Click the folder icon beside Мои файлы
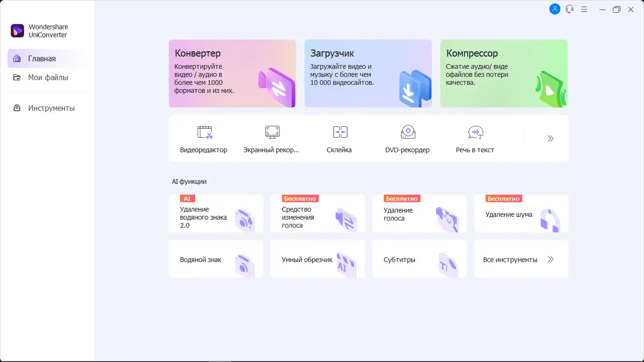Image resolution: width=644 pixels, height=362 pixels. click(17, 77)
